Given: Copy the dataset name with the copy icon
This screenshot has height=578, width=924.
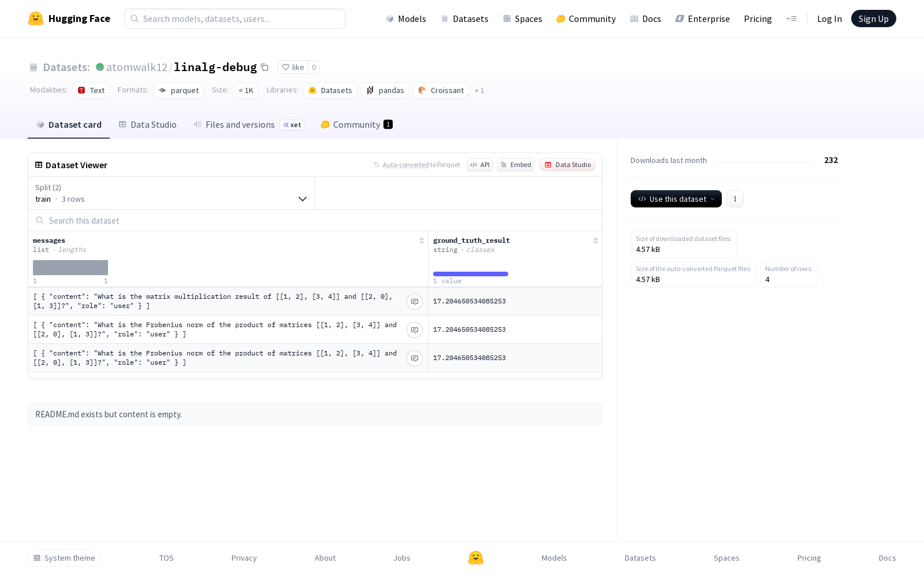Looking at the screenshot, I should pos(264,67).
